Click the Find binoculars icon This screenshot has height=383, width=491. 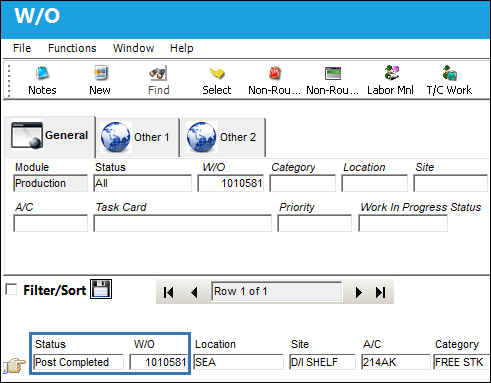(x=158, y=73)
